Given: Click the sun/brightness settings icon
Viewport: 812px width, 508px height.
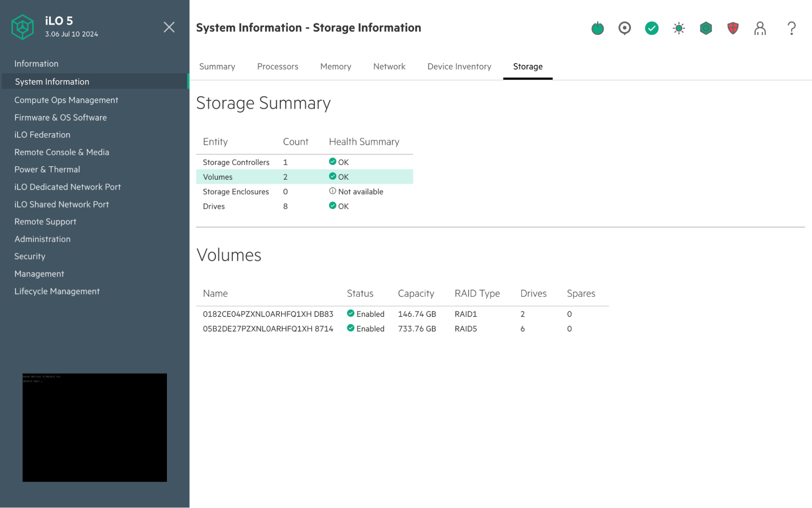Looking at the screenshot, I should 679,28.
